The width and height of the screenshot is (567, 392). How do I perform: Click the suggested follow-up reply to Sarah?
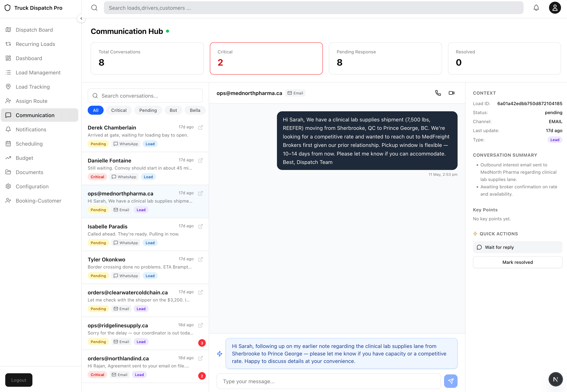click(341, 353)
